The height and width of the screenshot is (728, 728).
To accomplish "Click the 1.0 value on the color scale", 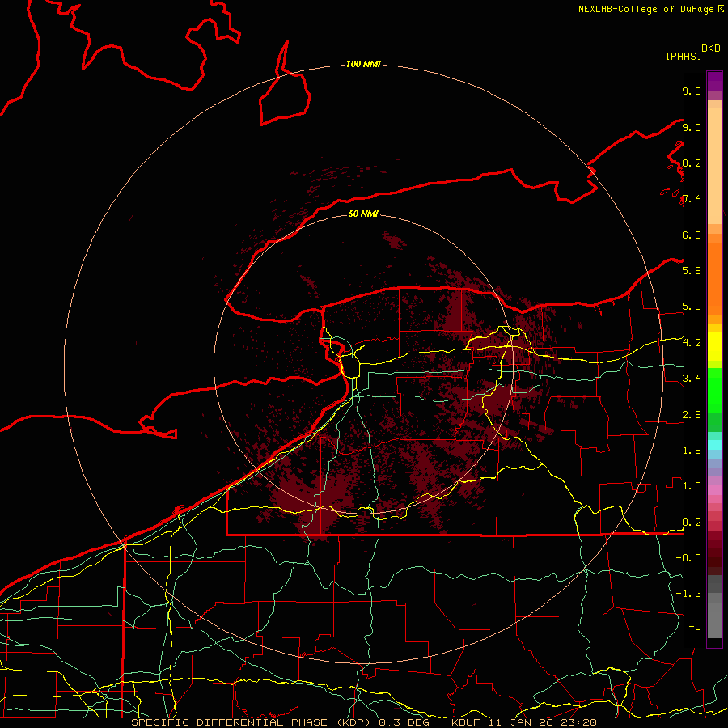I will click(x=692, y=485).
